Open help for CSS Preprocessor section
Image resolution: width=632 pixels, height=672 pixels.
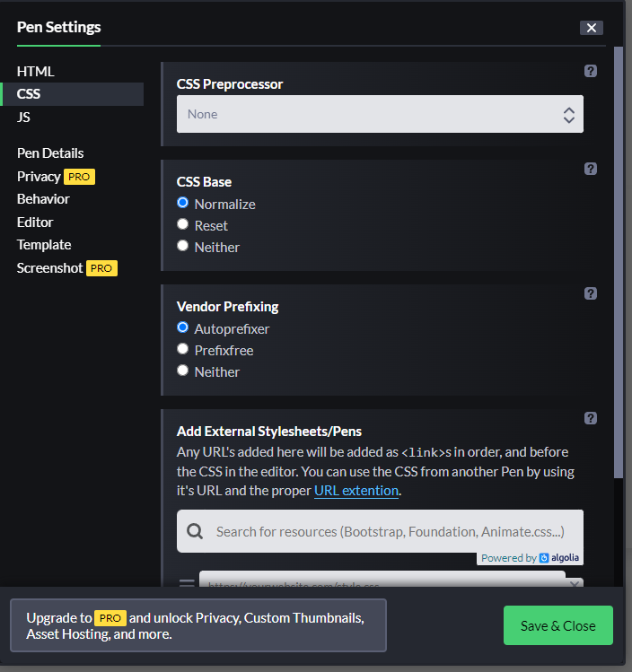(591, 71)
